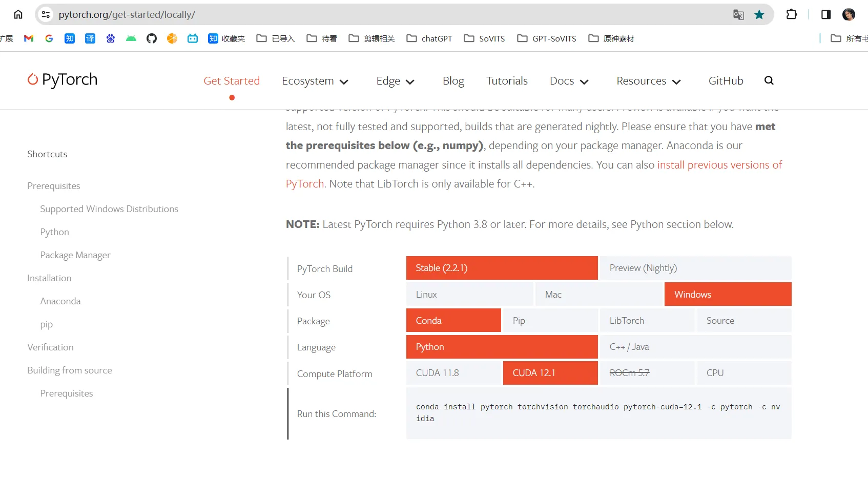Jump to Supported Windows Distributions section
The image size is (868, 500).
coord(109,209)
